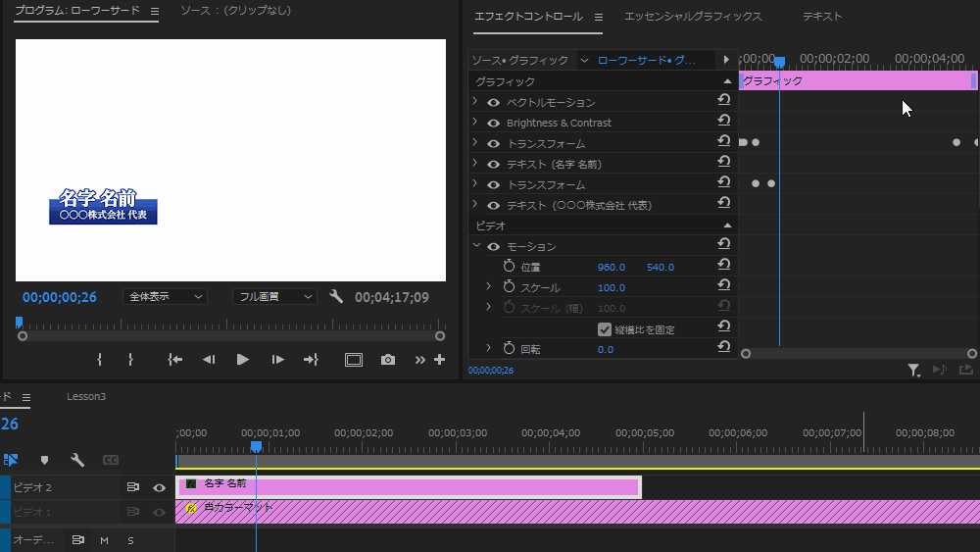The image size is (980, 552).
Task: Step back one frame
Action: (209, 360)
